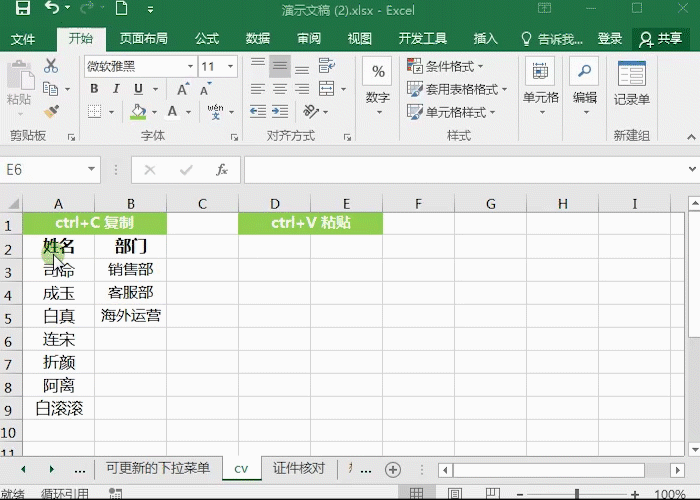700x500 pixels.
Task: Save the workbook with the save icon
Action: click(x=23, y=8)
